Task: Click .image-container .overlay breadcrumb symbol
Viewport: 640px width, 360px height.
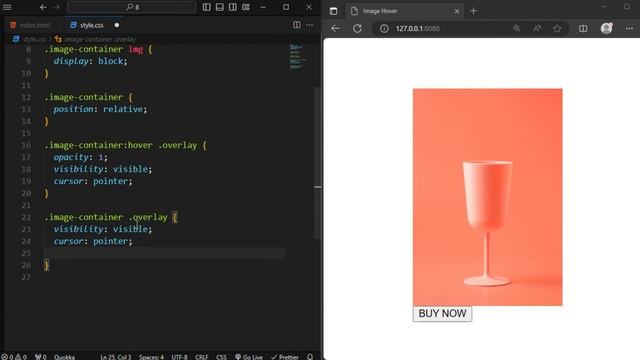Action: (96, 39)
